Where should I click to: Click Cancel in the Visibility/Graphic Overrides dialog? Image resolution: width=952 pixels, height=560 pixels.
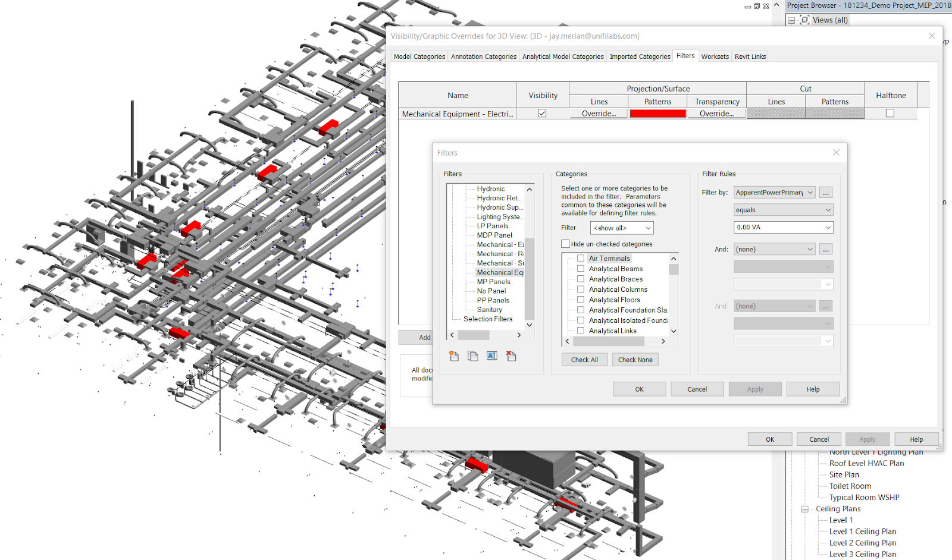coord(819,439)
